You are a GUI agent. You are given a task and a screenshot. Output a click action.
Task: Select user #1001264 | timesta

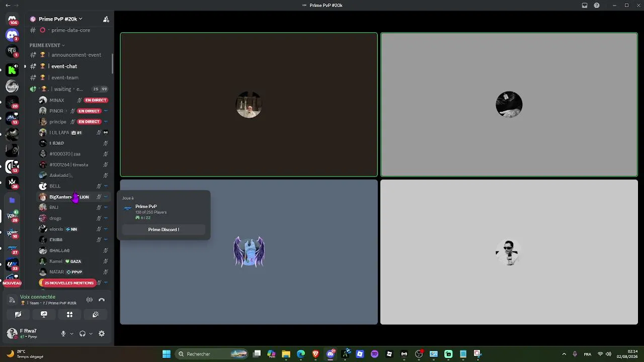tap(73, 165)
